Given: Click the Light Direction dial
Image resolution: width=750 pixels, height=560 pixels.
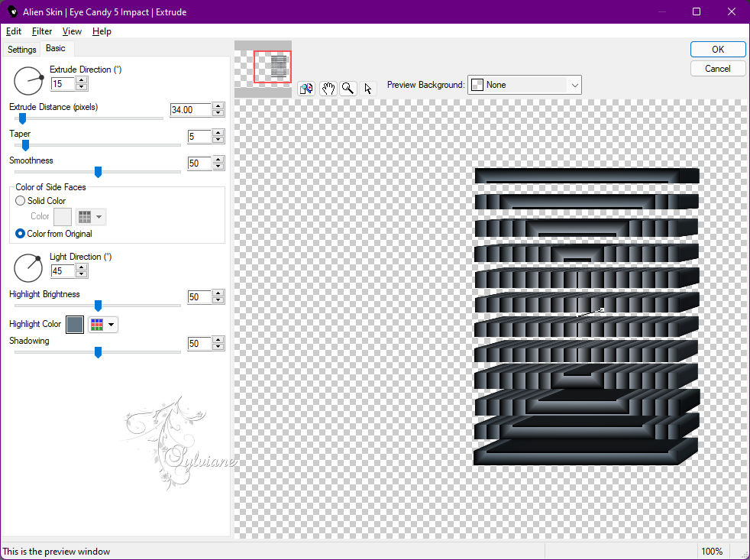Looking at the screenshot, I should pyautogui.click(x=28, y=268).
